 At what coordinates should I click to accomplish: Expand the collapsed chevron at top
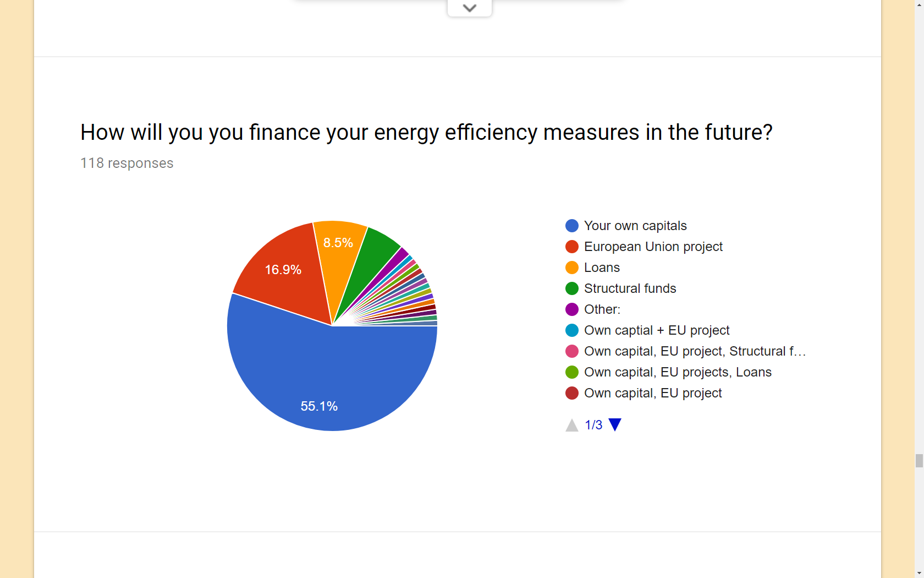[469, 8]
